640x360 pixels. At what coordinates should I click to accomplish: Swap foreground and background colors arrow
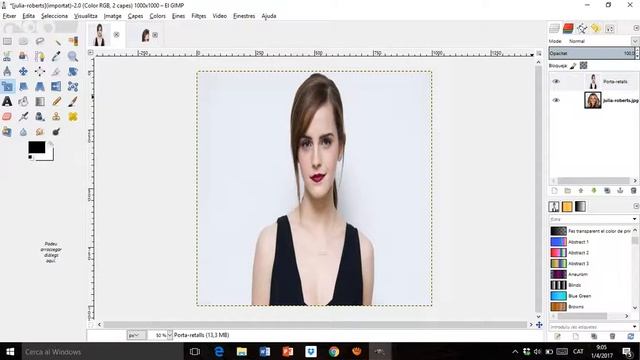[x=50, y=144]
